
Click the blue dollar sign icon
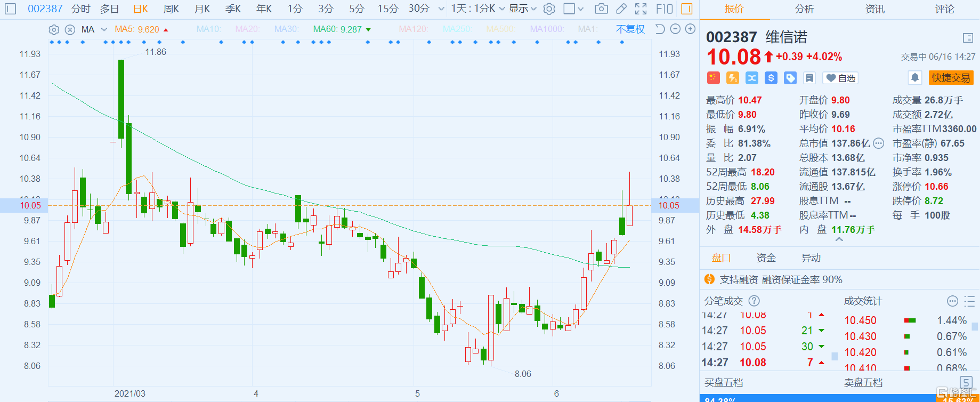pyautogui.click(x=771, y=78)
